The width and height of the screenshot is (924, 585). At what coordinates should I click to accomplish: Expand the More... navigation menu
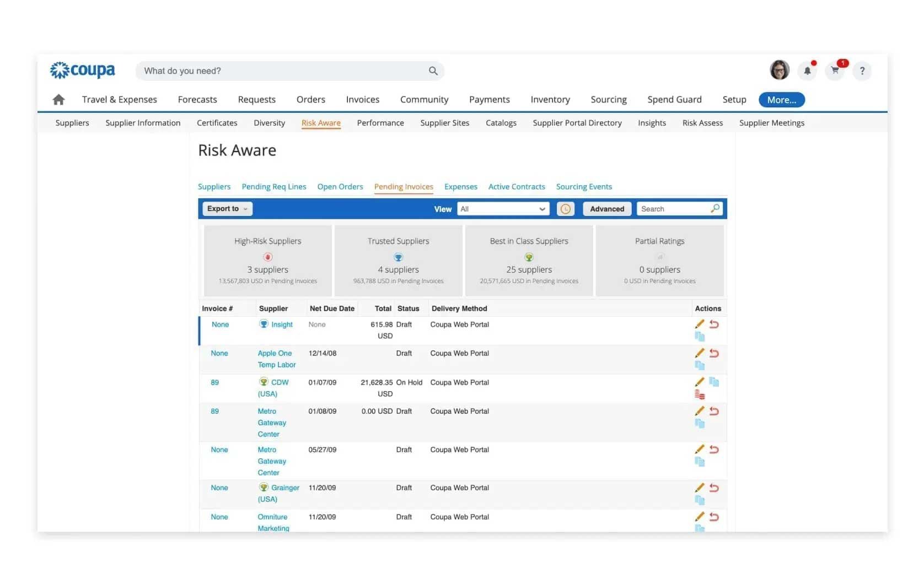coord(781,100)
